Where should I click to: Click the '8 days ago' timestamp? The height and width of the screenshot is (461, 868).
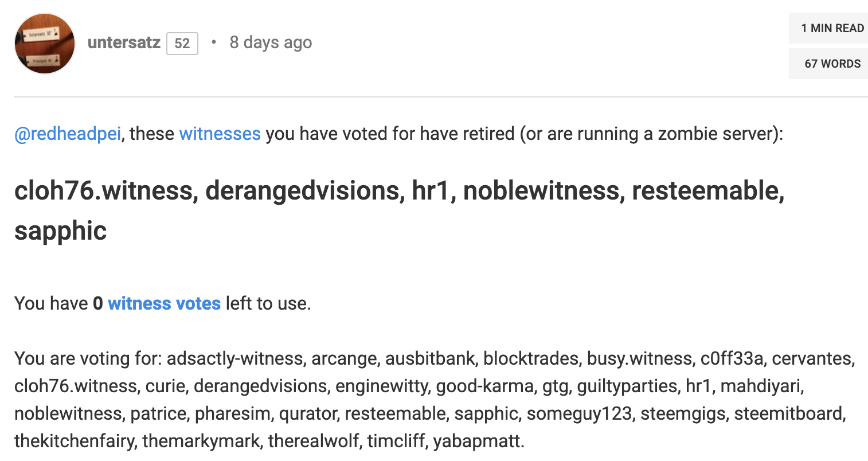pyautogui.click(x=271, y=42)
